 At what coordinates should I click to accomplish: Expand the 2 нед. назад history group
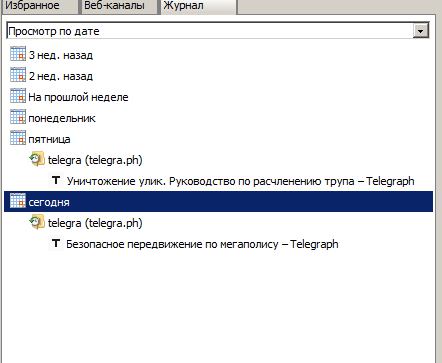[60, 76]
